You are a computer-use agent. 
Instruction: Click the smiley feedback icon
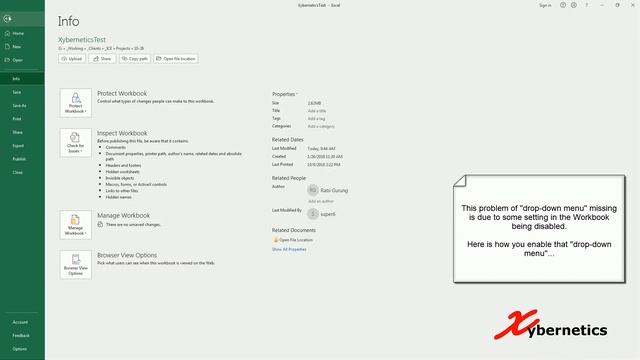(x=563, y=5)
